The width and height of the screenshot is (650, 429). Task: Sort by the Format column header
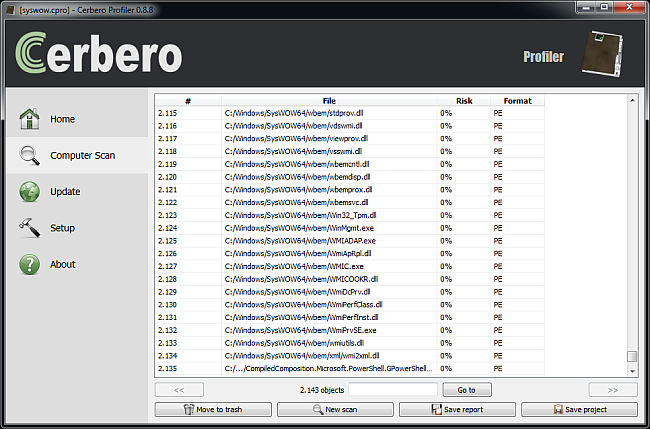[517, 101]
